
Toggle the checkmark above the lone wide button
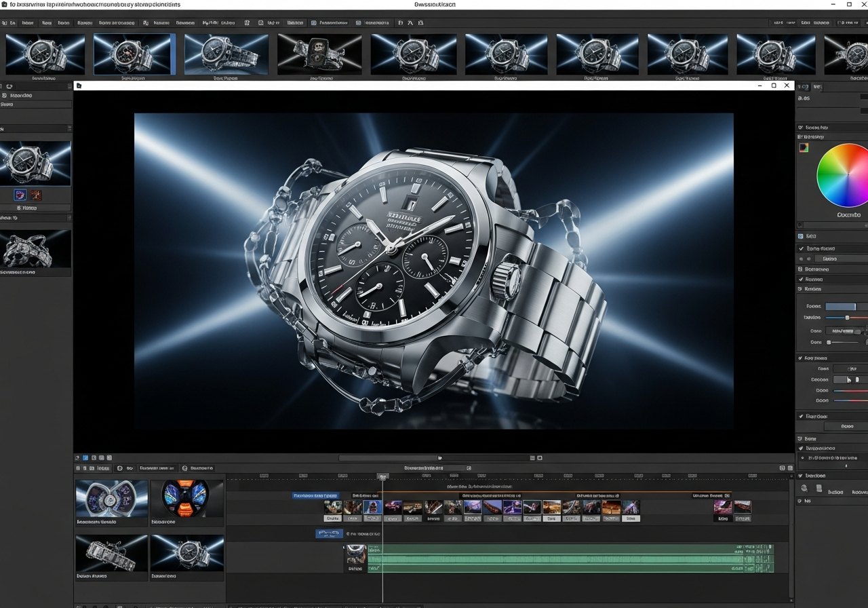[x=801, y=417]
